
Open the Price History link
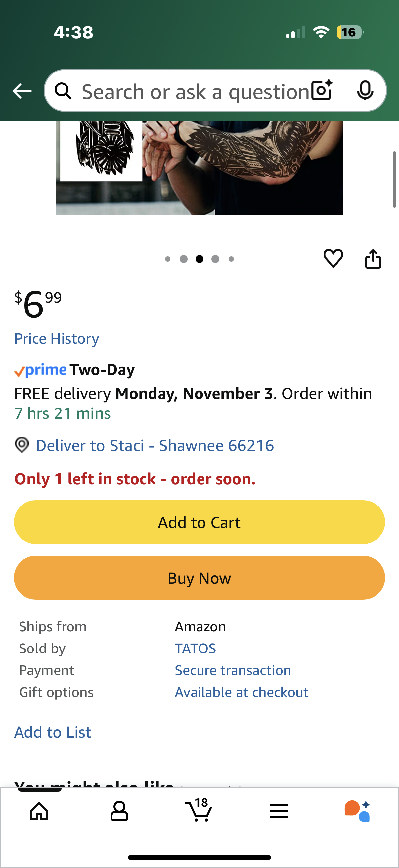pos(57,339)
